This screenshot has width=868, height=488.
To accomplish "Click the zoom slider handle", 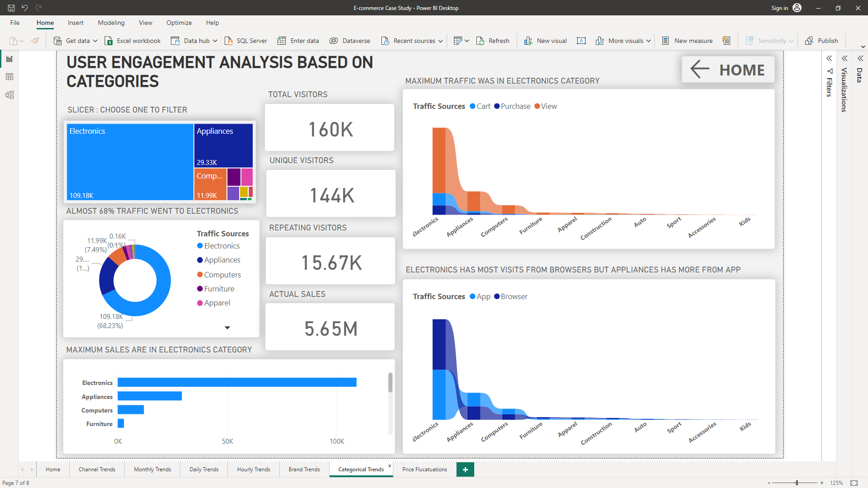I will coord(797,483).
